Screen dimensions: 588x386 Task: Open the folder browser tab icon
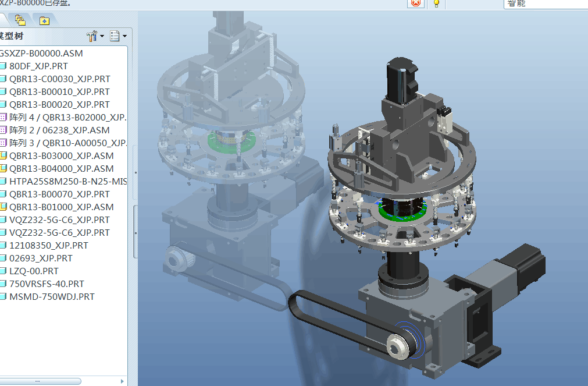coord(20,20)
